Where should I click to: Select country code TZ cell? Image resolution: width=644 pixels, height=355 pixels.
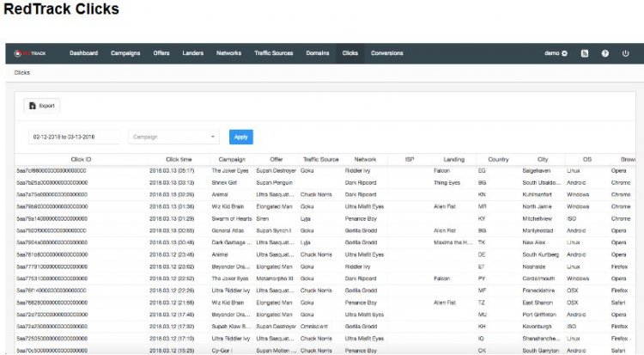482,303
